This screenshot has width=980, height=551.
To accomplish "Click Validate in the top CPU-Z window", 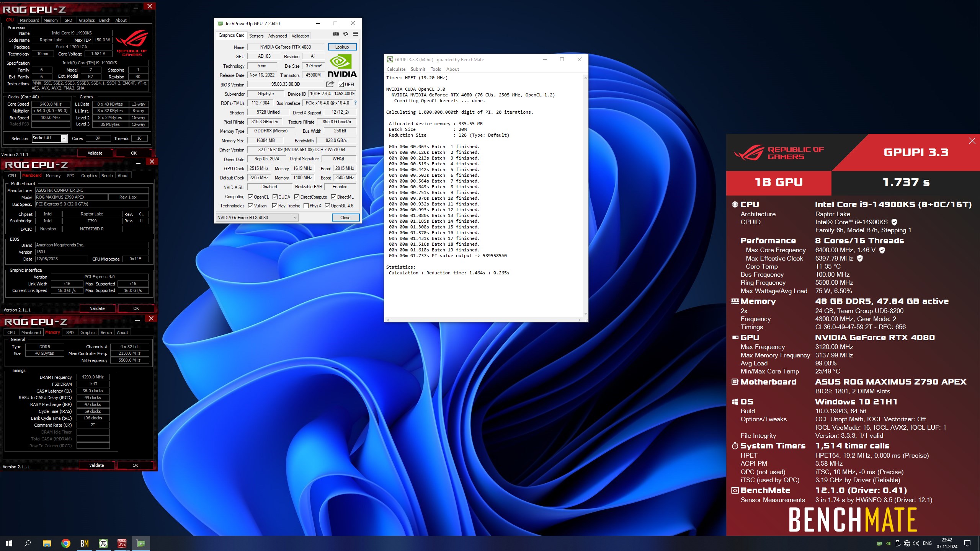I will tap(95, 153).
